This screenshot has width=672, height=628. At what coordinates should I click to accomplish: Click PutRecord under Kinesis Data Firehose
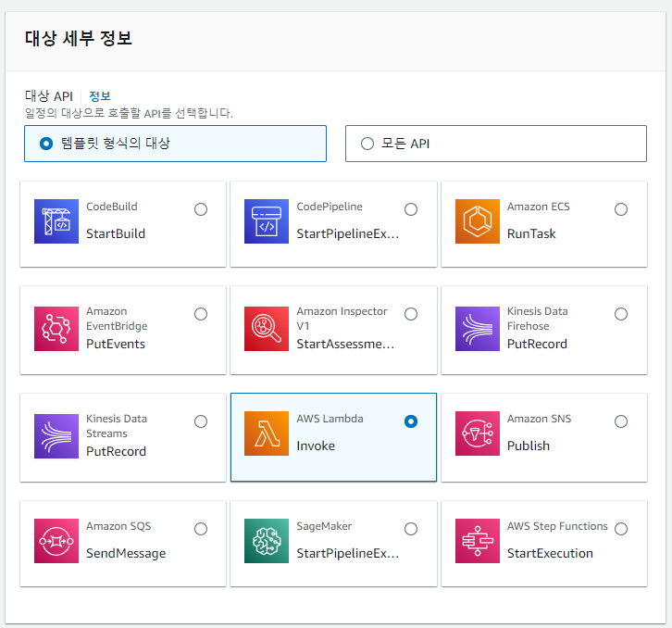click(x=537, y=344)
